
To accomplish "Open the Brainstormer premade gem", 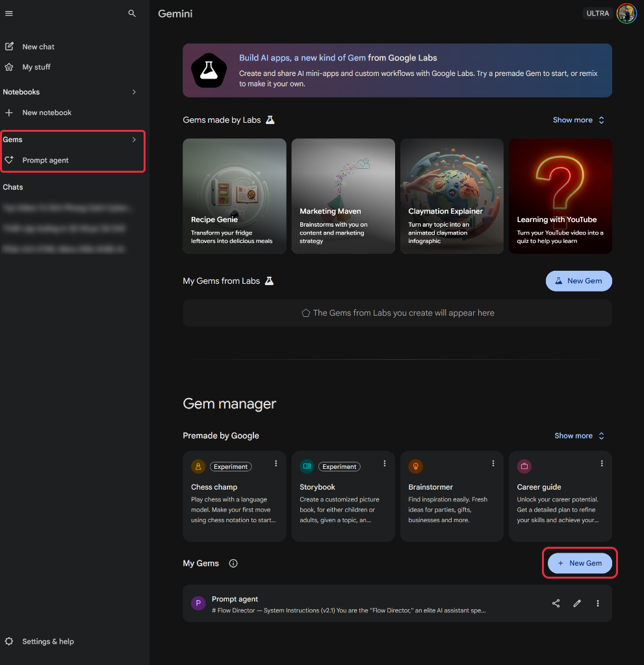I will [452, 496].
